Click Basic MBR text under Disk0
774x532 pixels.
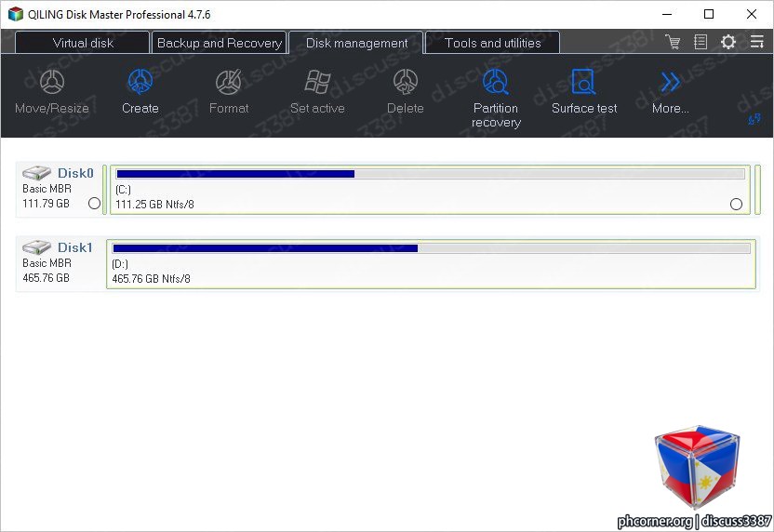[47, 189]
